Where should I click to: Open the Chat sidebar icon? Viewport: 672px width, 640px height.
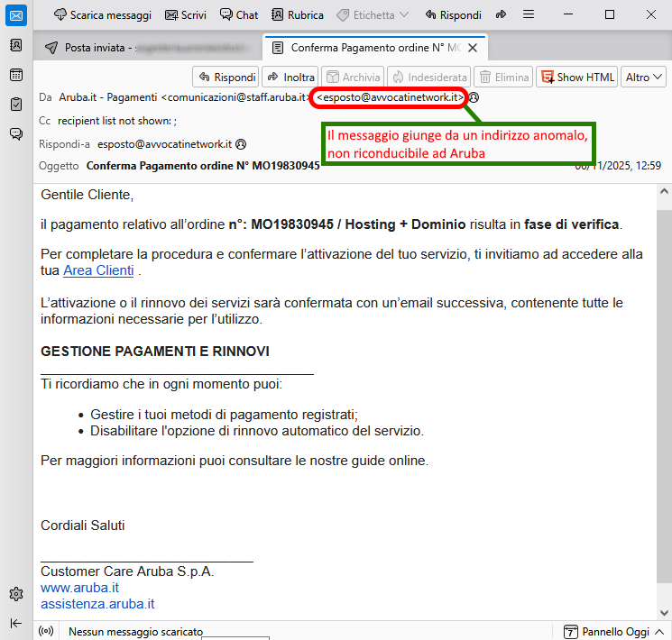coord(15,134)
